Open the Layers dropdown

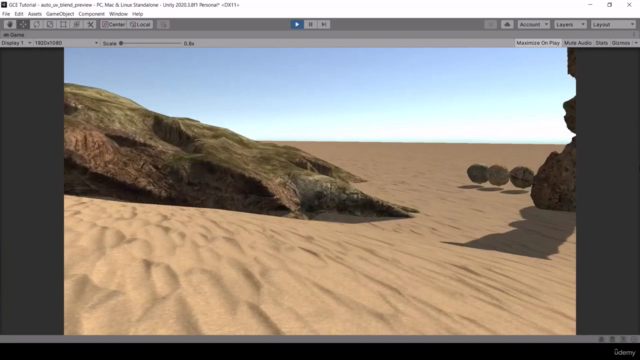click(x=570, y=24)
